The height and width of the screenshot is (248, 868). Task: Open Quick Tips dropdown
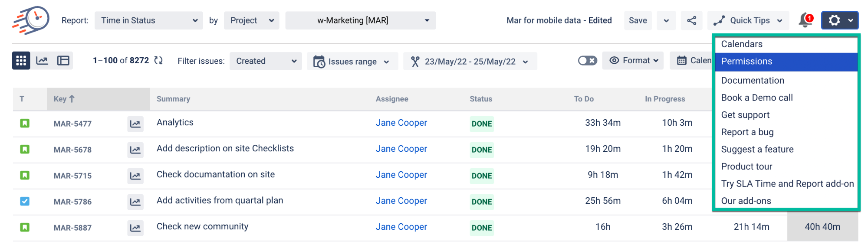(748, 20)
